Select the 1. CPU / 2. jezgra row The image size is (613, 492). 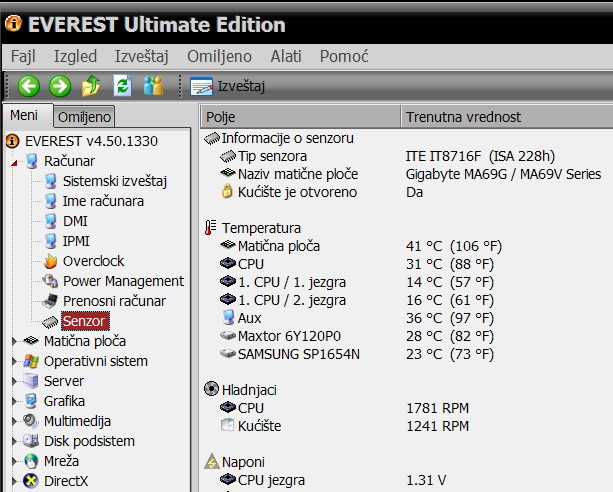[x=357, y=300]
